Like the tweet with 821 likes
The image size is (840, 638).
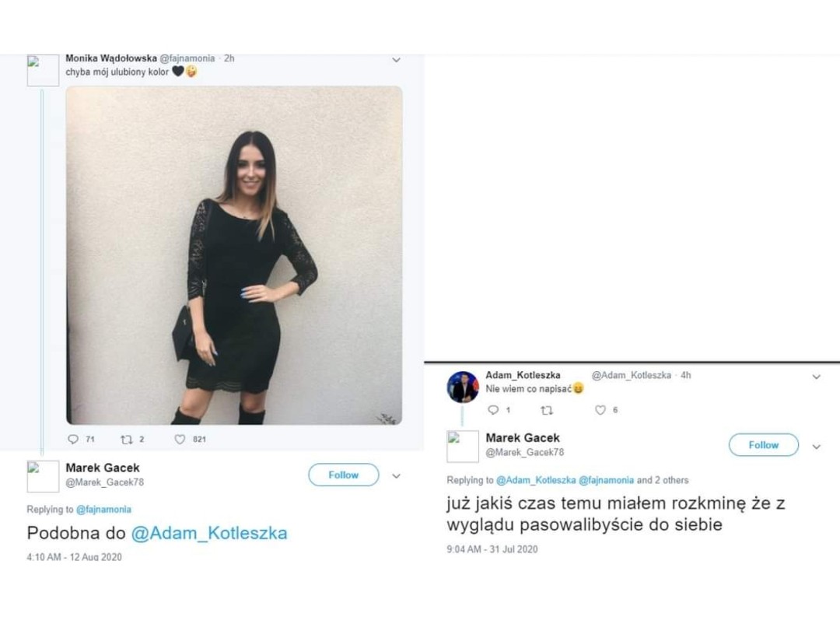tap(180, 440)
